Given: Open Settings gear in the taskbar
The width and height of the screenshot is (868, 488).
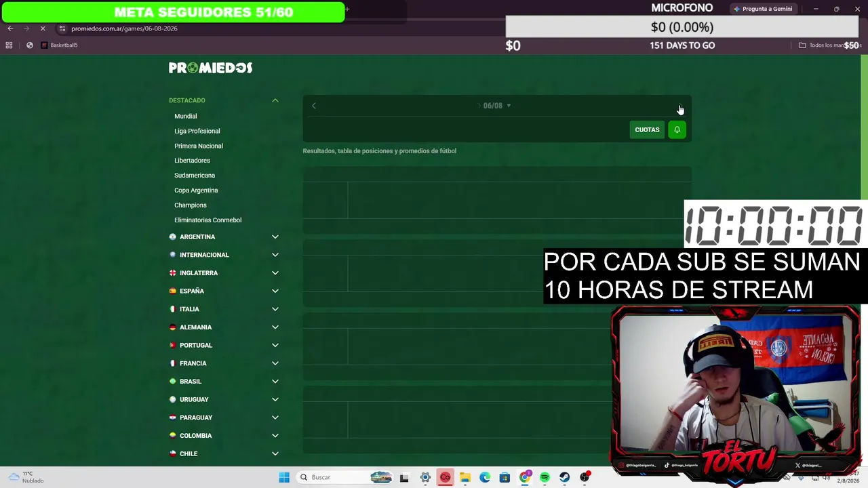Looking at the screenshot, I should 425,477.
